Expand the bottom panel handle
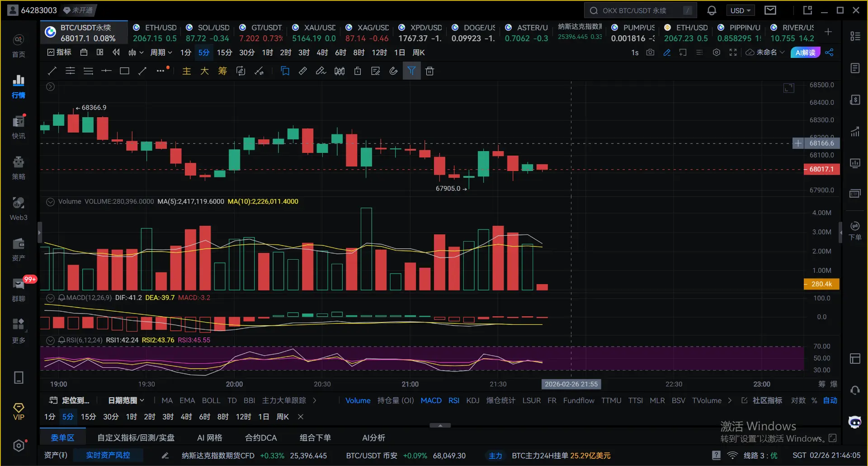 (440, 425)
